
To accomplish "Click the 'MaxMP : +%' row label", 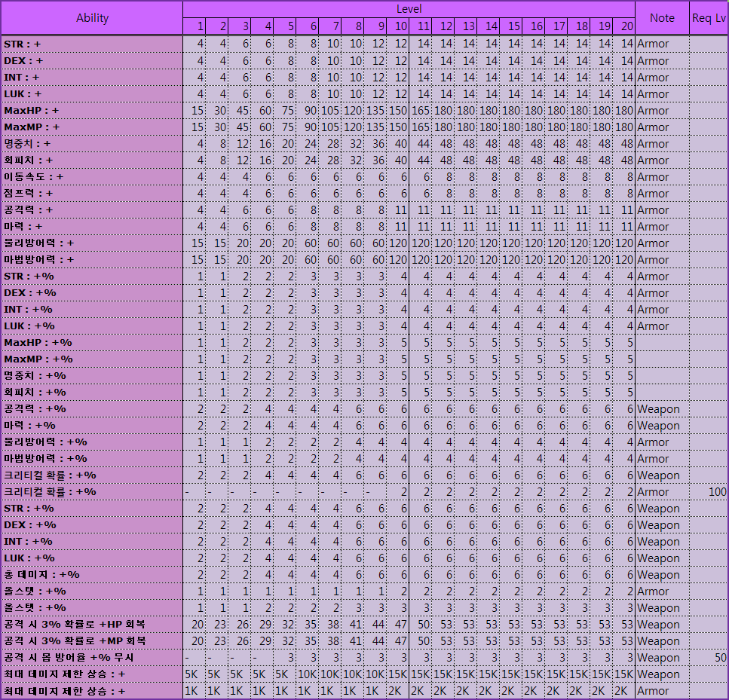I will [92, 359].
